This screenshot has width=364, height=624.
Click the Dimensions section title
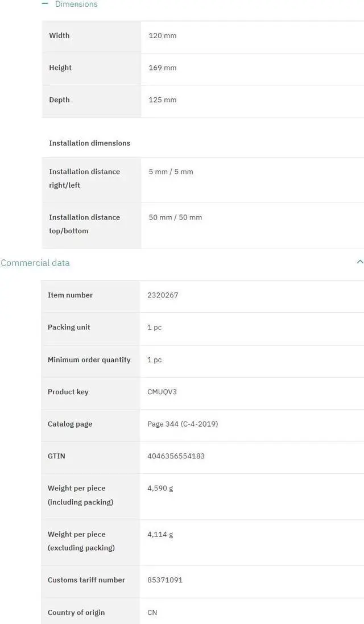76,4
